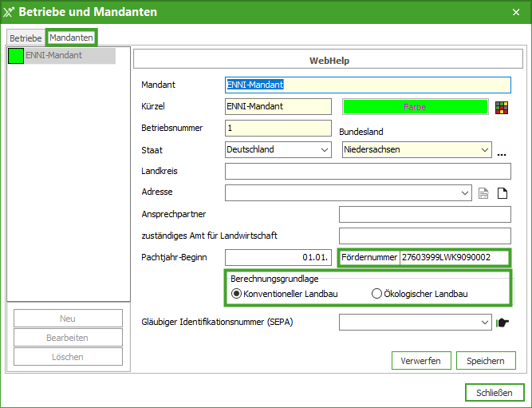The image size is (532, 408).
Task: Switch to the Betriebe tab
Action: [26, 38]
